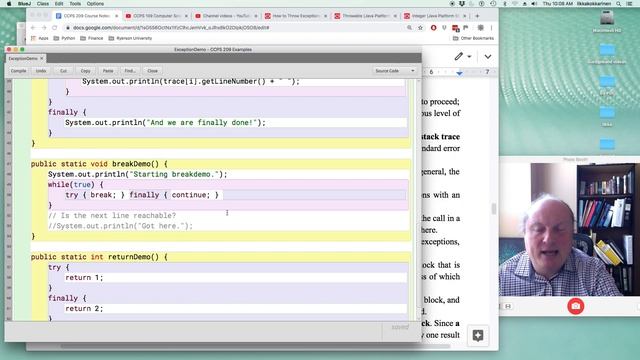The width and height of the screenshot is (640, 360).
Task: Open the Ryerson University bookmarks folder
Action: 130,38
